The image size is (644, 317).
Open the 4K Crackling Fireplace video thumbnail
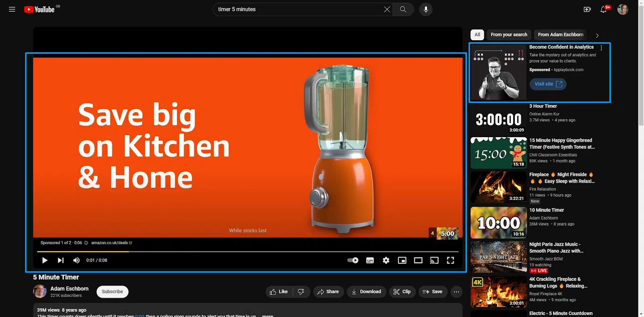click(x=499, y=292)
